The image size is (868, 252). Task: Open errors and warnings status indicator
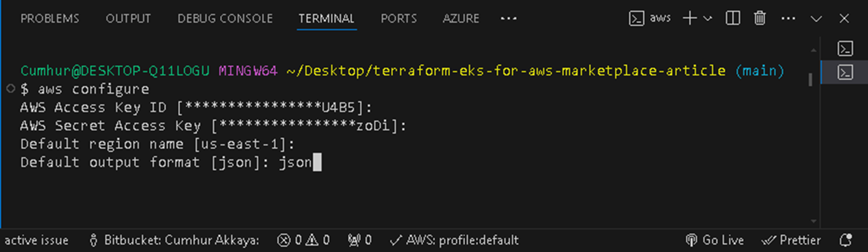[303, 240]
